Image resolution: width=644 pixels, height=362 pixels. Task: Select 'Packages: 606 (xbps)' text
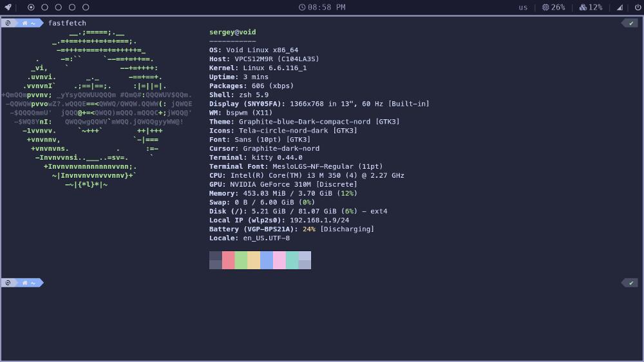[x=251, y=86]
